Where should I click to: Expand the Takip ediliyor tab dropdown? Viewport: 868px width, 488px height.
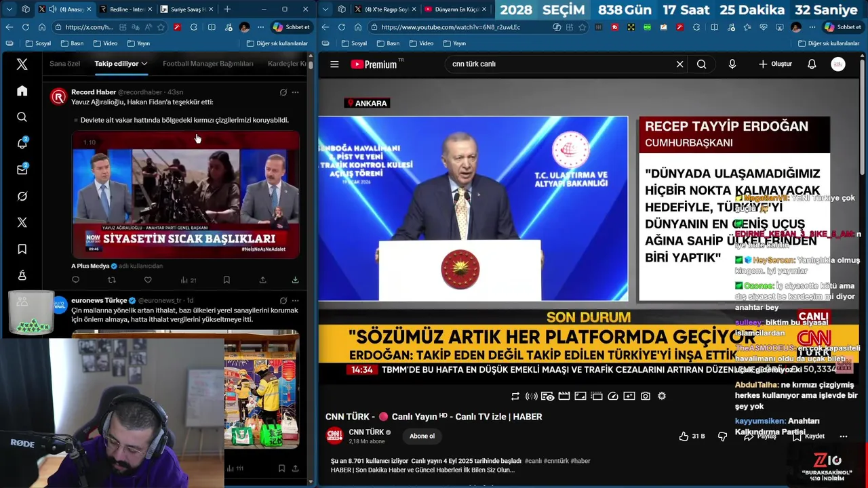[144, 64]
